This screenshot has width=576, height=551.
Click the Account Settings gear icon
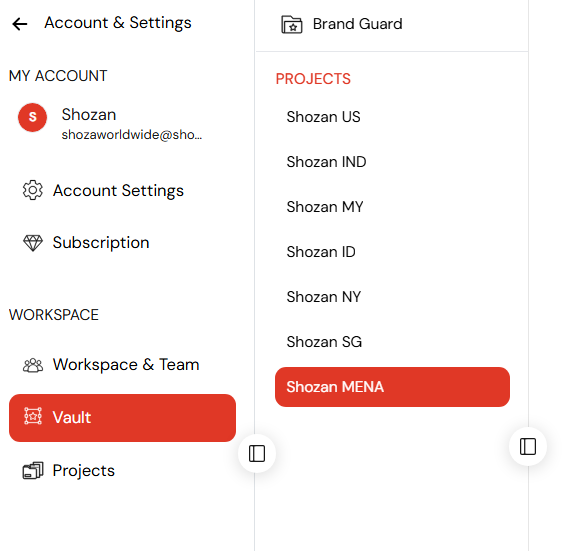[33, 190]
